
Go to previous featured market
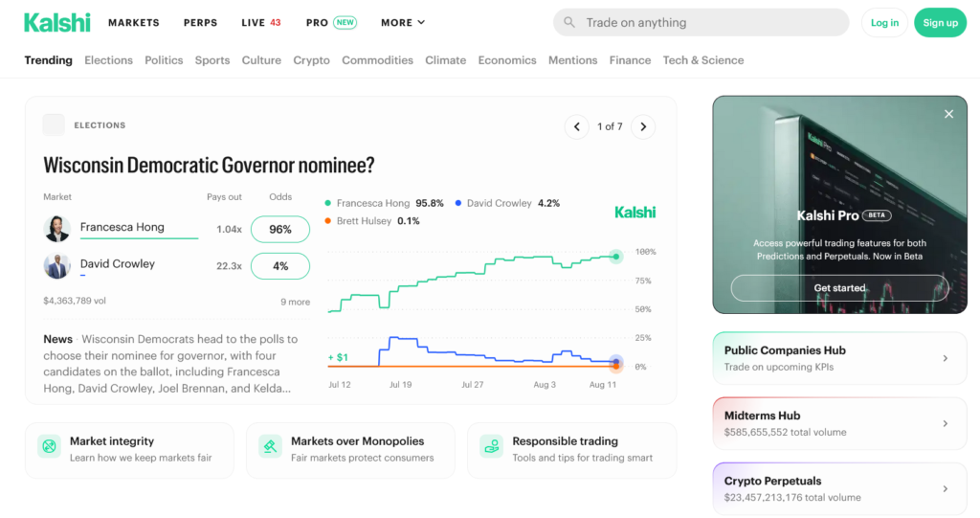[x=577, y=126]
